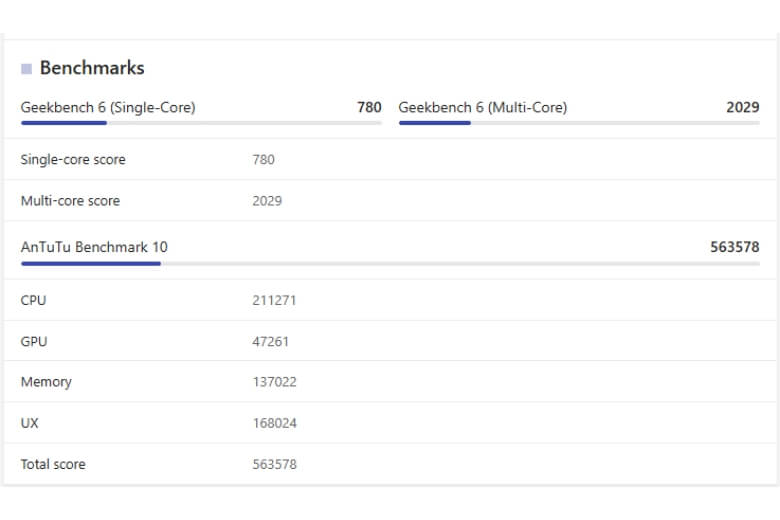This screenshot has height=520, width=780.
Task: Click the 563578 value in Total score row
Action: click(275, 465)
